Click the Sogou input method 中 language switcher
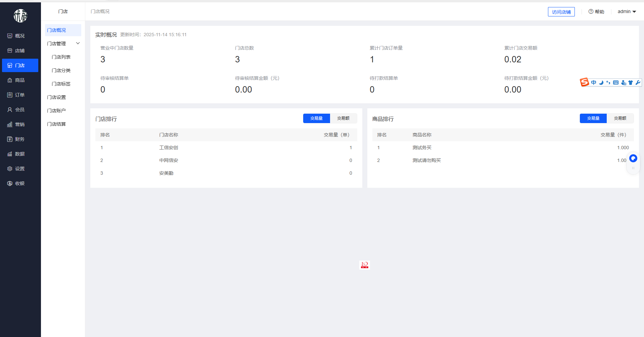The image size is (644, 337). [594, 82]
